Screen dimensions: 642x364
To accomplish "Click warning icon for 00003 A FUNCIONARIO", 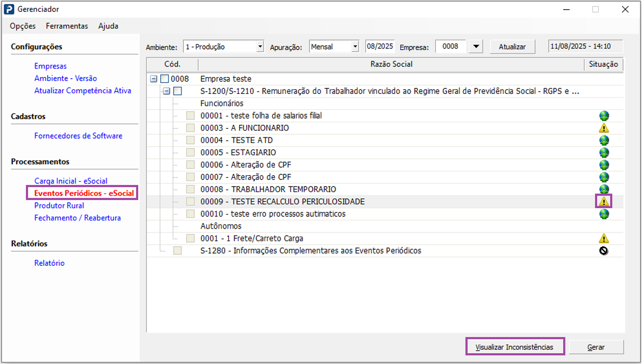I will (x=604, y=128).
